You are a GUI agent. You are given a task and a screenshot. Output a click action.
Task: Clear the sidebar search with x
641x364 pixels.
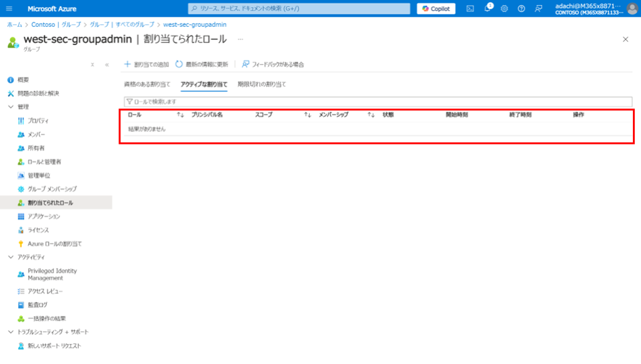pyautogui.click(x=93, y=64)
